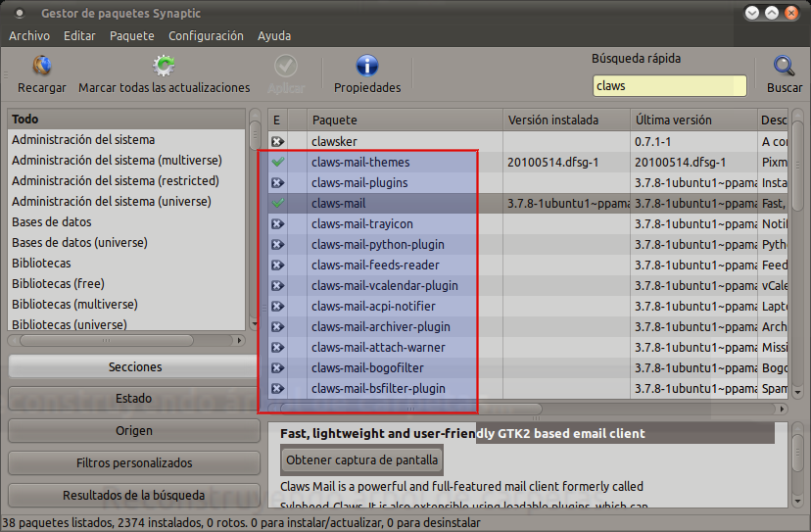
Task: Open the Editar menu
Action: tap(79, 35)
